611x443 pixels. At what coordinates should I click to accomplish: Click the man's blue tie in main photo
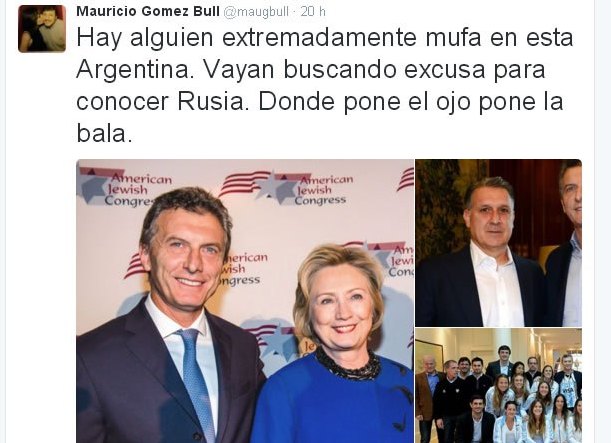tap(196, 384)
